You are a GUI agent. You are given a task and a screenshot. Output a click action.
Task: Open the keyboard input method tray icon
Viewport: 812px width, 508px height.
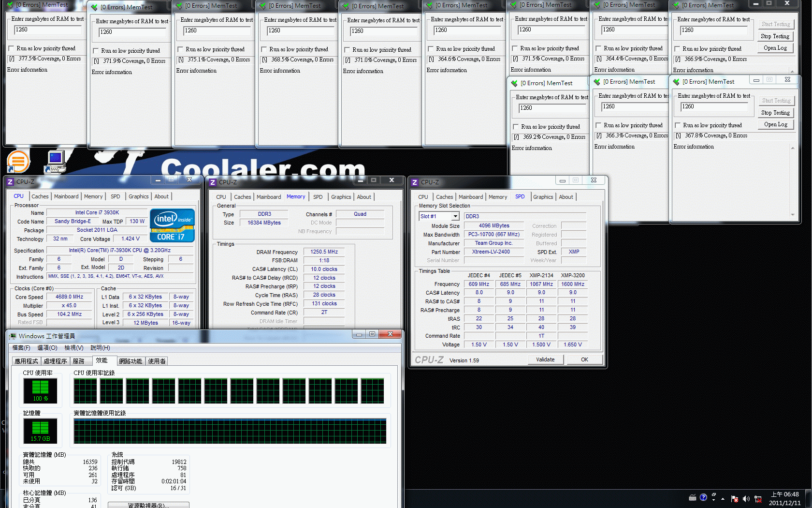693,497
